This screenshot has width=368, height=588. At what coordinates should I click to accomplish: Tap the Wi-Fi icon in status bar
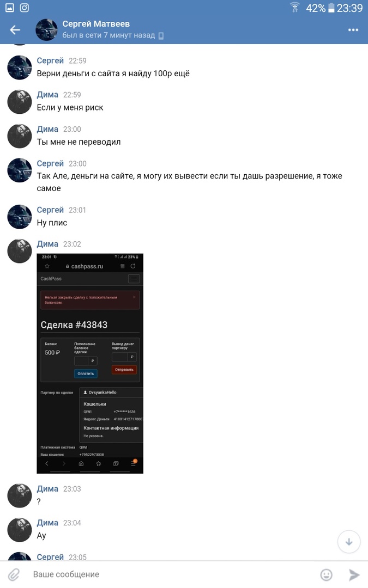[x=295, y=8]
